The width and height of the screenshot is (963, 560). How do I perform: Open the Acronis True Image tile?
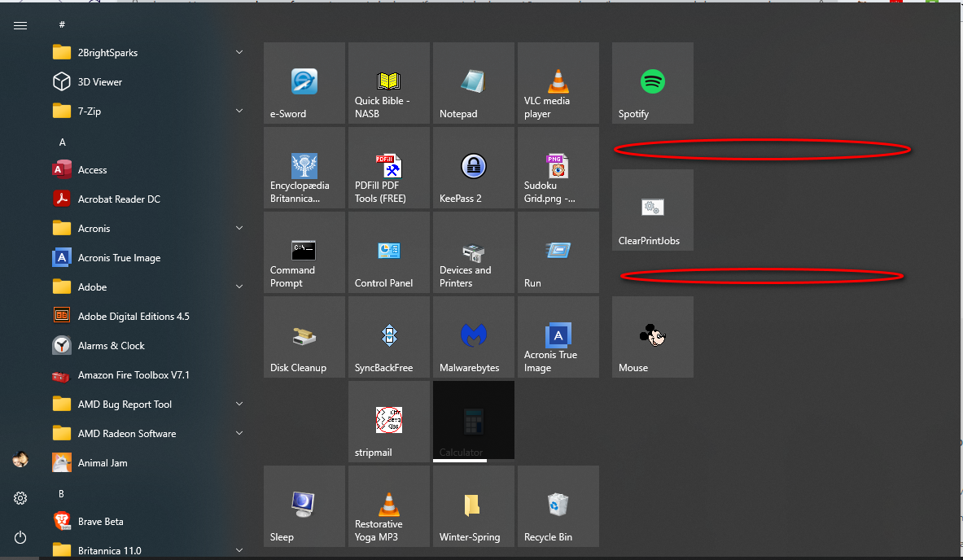pos(558,337)
